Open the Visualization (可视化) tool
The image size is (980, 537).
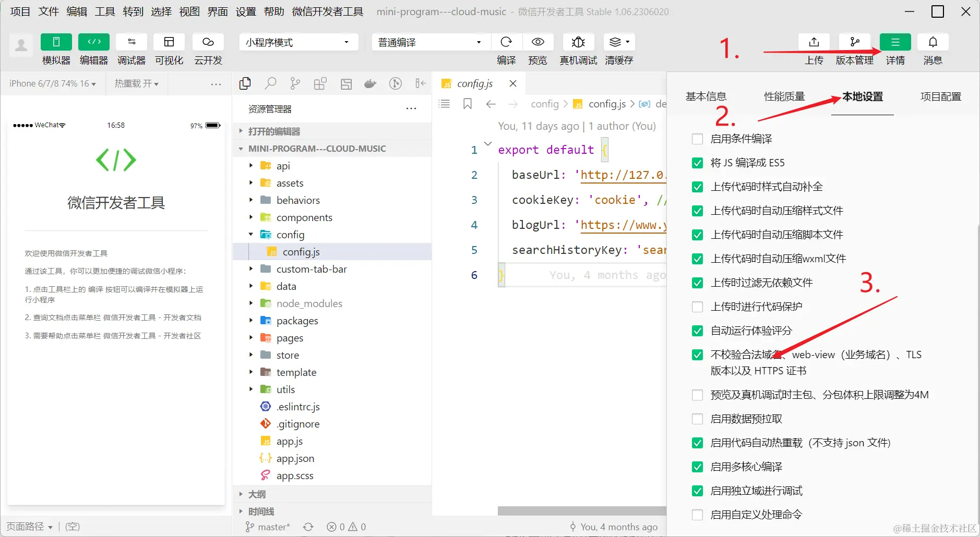click(x=169, y=42)
